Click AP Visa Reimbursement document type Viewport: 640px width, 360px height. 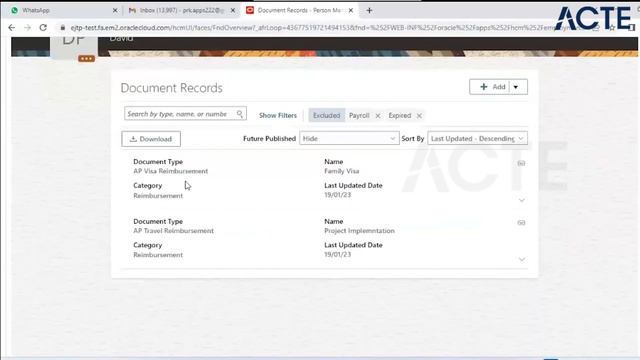(x=171, y=171)
